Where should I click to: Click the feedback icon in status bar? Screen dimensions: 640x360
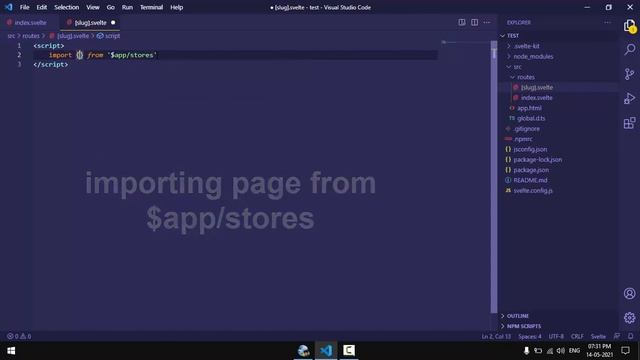click(x=617, y=336)
